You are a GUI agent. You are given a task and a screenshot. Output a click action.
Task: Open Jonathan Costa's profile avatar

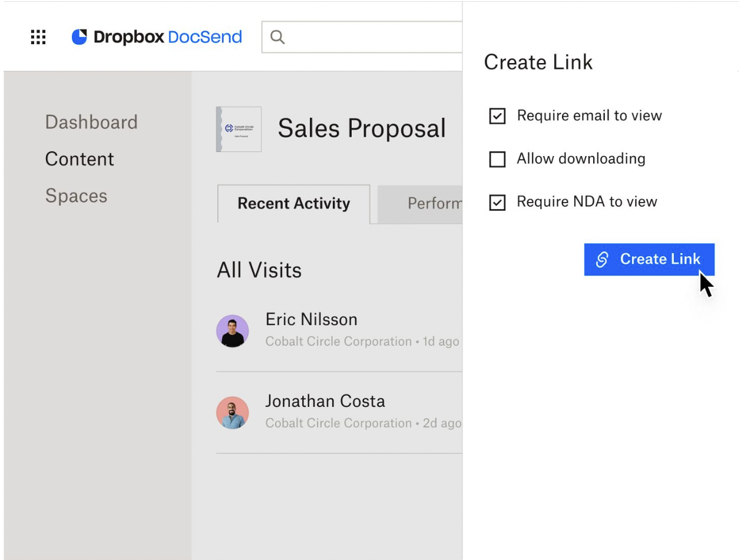click(x=232, y=412)
